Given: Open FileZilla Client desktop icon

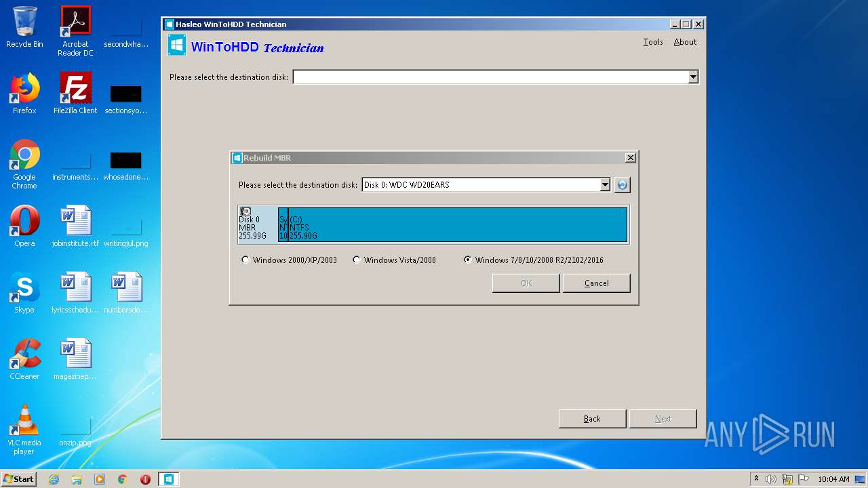Looking at the screenshot, I should pyautogui.click(x=75, y=94).
